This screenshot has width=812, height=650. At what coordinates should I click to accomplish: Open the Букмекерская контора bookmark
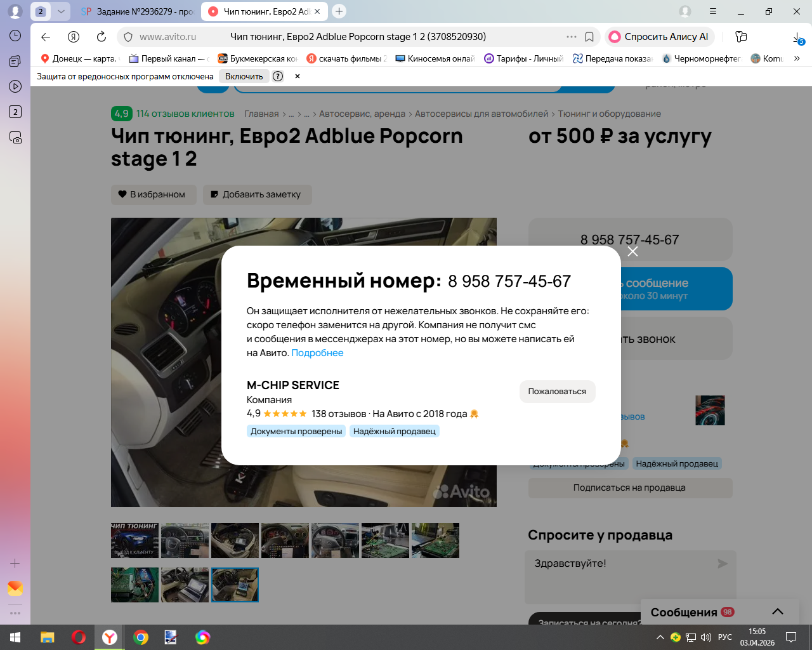pyautogui.click(x=258, y=58)
